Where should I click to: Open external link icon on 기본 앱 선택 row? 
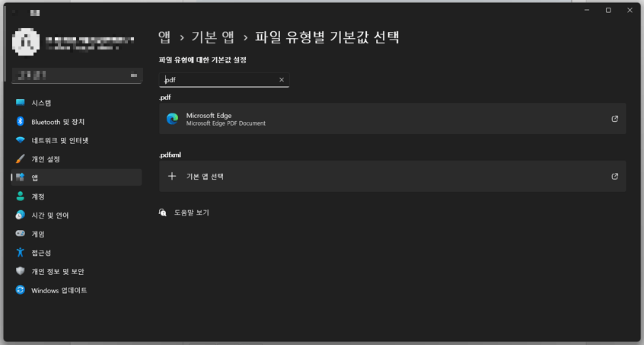(615, 176)
